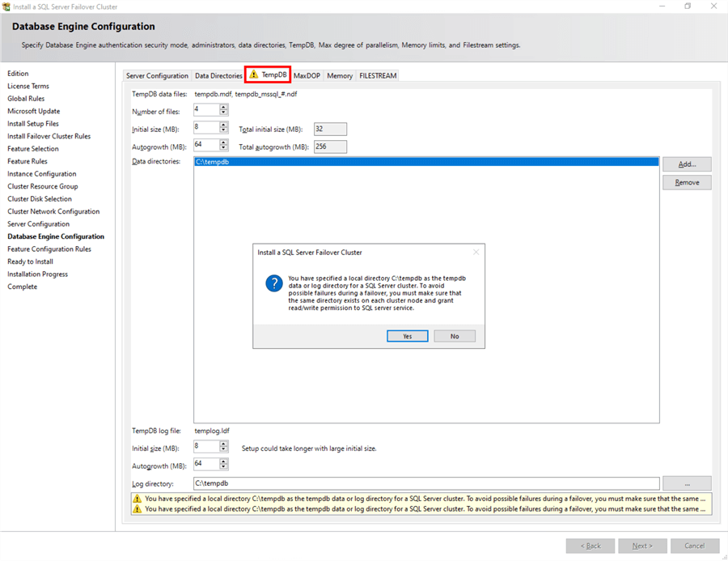Open the MaxDOP tab
This screenshot has width=728, height=561.
pos(307,76)
